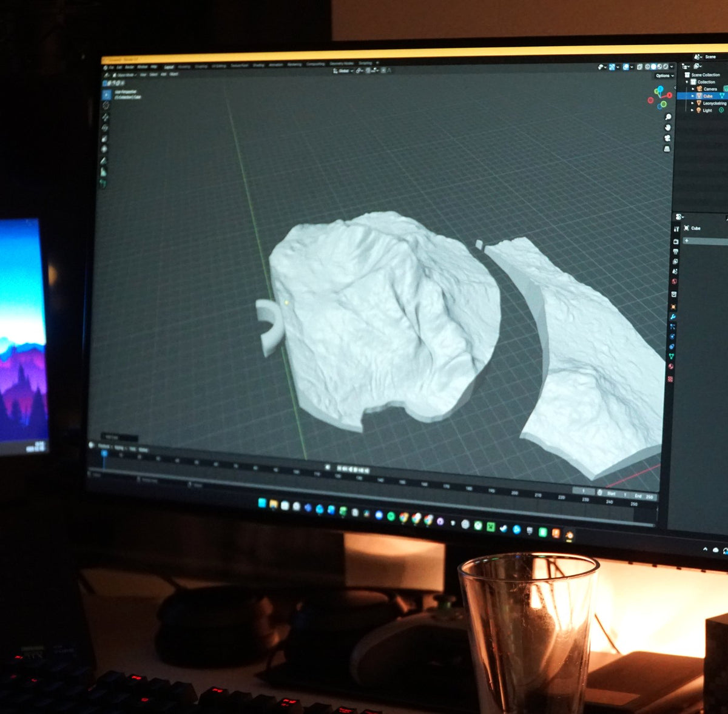
Task: Open the Tool properties tab
Action: pyautogui.click(x=676, y=229)
